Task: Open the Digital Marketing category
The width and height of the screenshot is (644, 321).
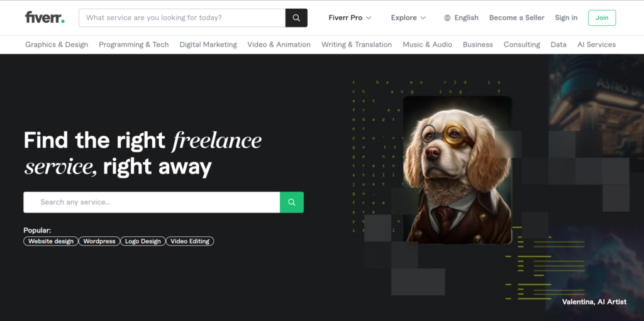Action: point(208,45)
